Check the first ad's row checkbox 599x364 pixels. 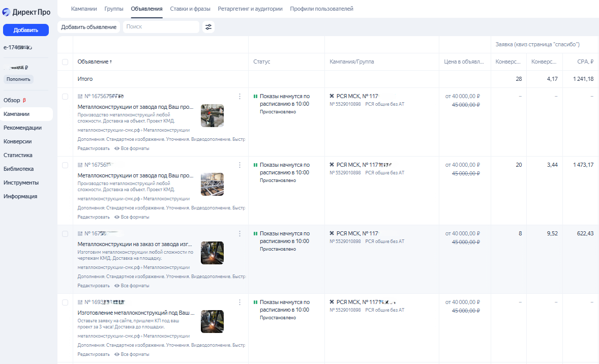(x=65, y=97)
